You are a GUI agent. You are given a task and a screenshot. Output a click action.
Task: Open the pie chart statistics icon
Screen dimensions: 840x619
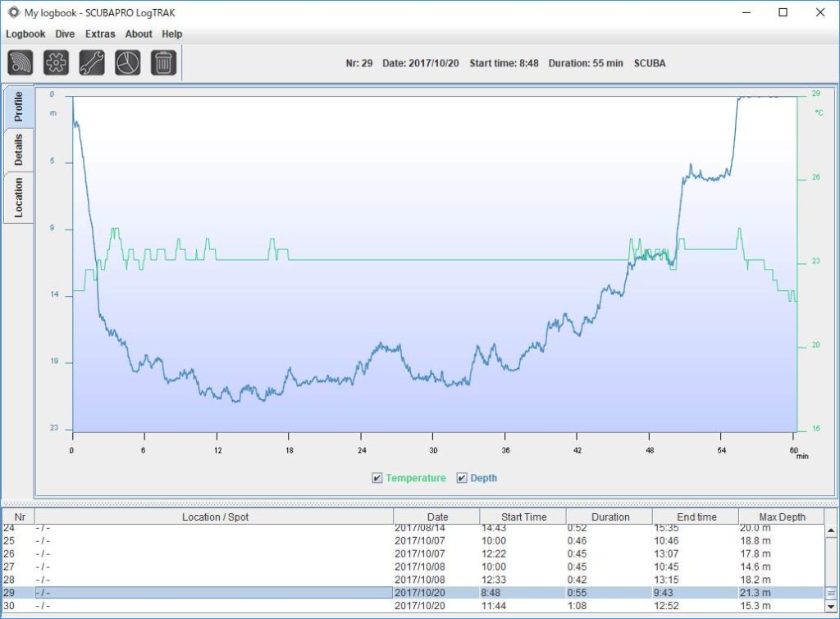click(x=127, y=63)
